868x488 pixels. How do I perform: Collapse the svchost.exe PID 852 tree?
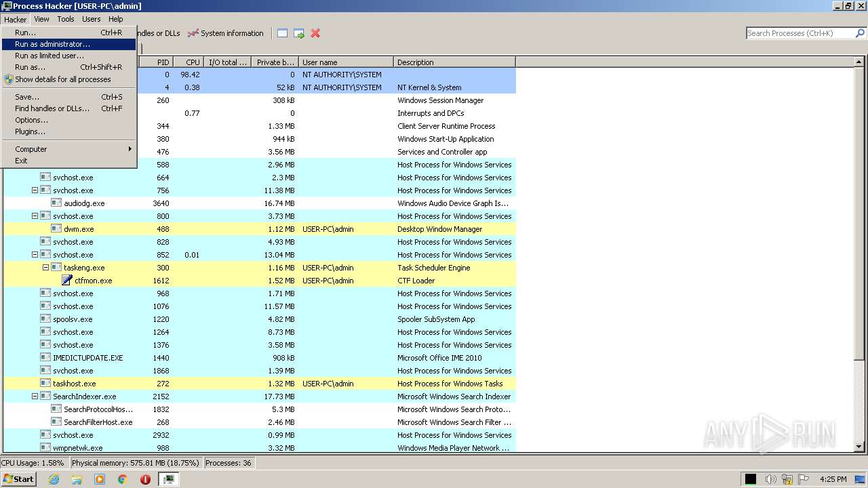[35, 255]
